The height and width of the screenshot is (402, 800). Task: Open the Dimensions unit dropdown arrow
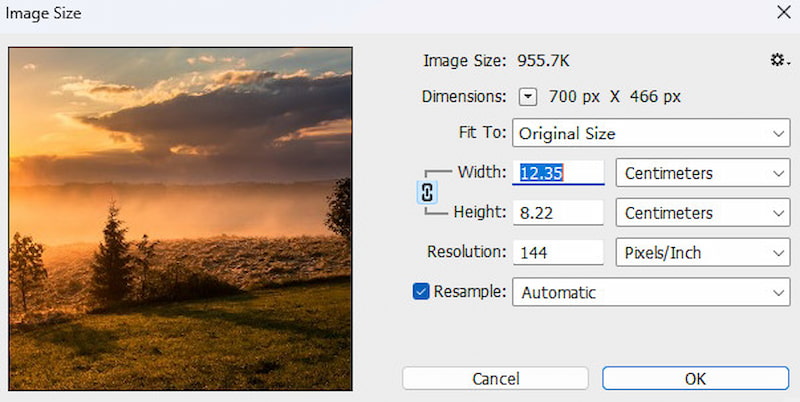(528, 97)
